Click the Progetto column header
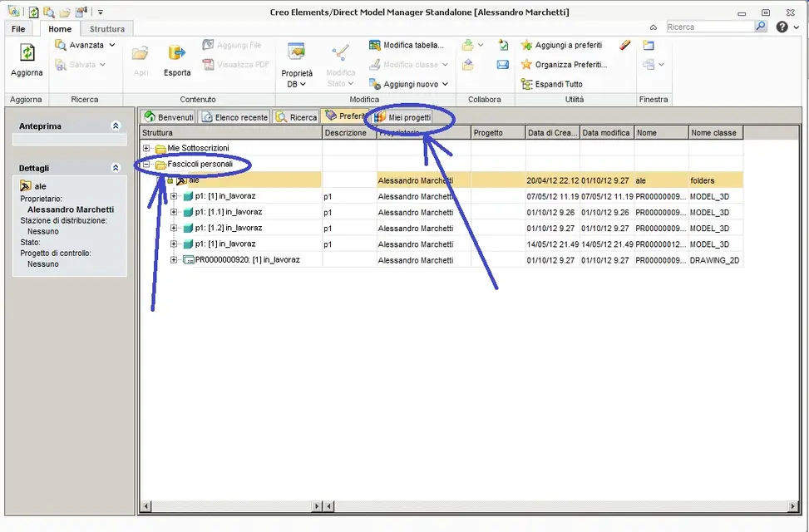 (x=498, y=133)
